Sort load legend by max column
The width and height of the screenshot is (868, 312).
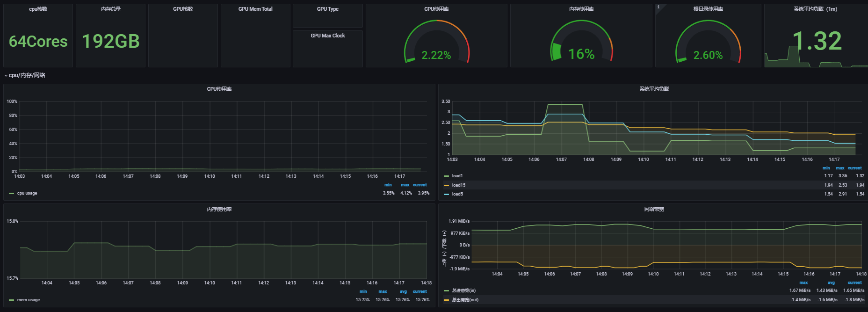tap(840, 168)
